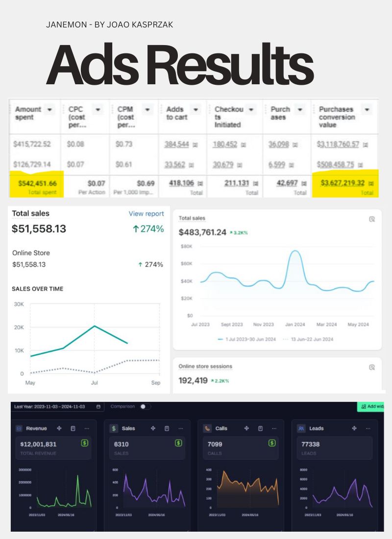Image resolution: width=392 pixels, height=539 pixels.
Task: Open the notes icon on Sales widget
Action: tap(167, 428)
